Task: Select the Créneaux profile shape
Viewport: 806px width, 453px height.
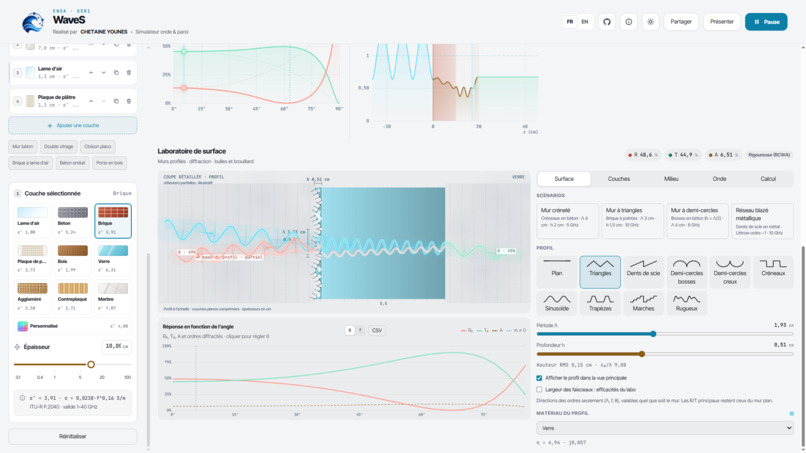Action: (x=773, y=272)
